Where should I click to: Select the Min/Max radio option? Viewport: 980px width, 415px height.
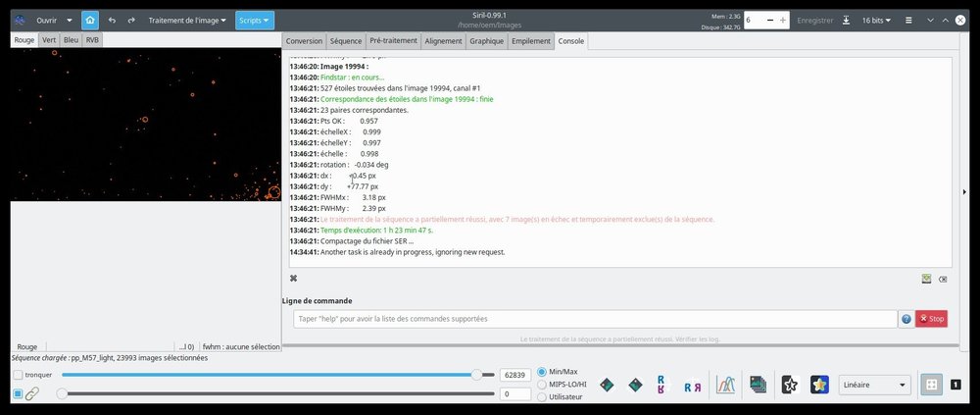[542, 372]
